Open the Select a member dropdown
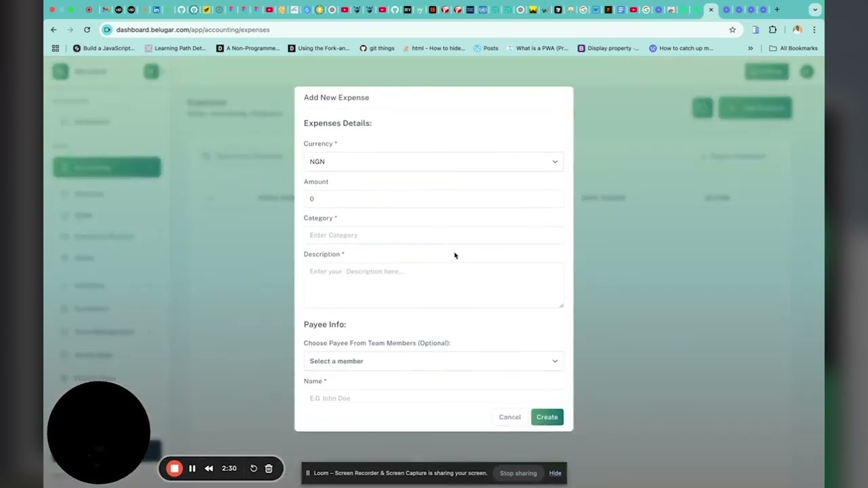This screenshot has width=868, height=488. pos(433,361)
